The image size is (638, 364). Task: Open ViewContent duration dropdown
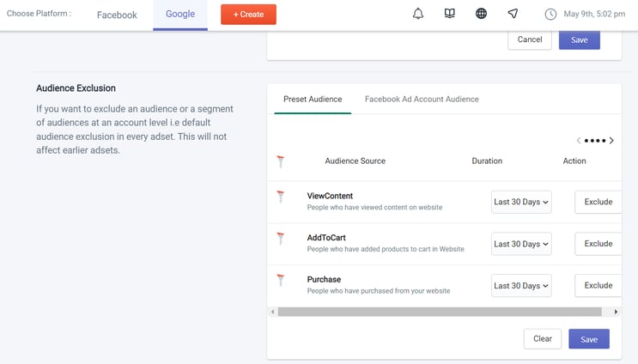tap(521, 203)
